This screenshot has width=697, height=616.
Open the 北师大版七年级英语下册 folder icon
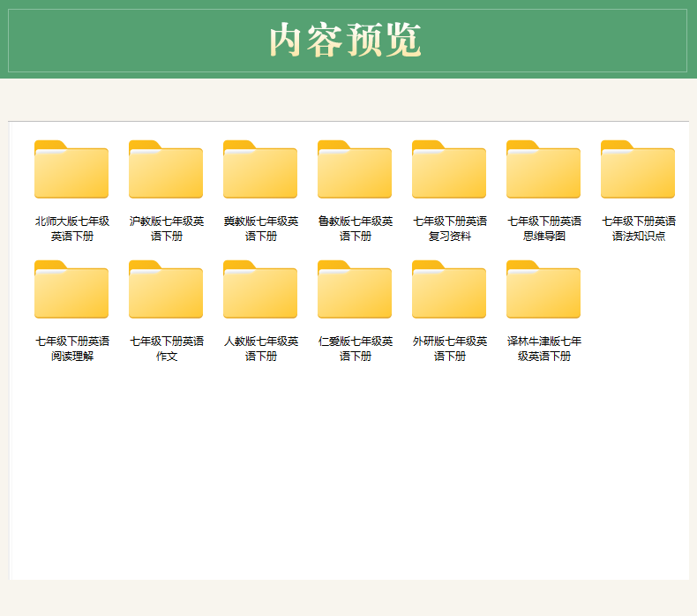click(x=71, y=169)
